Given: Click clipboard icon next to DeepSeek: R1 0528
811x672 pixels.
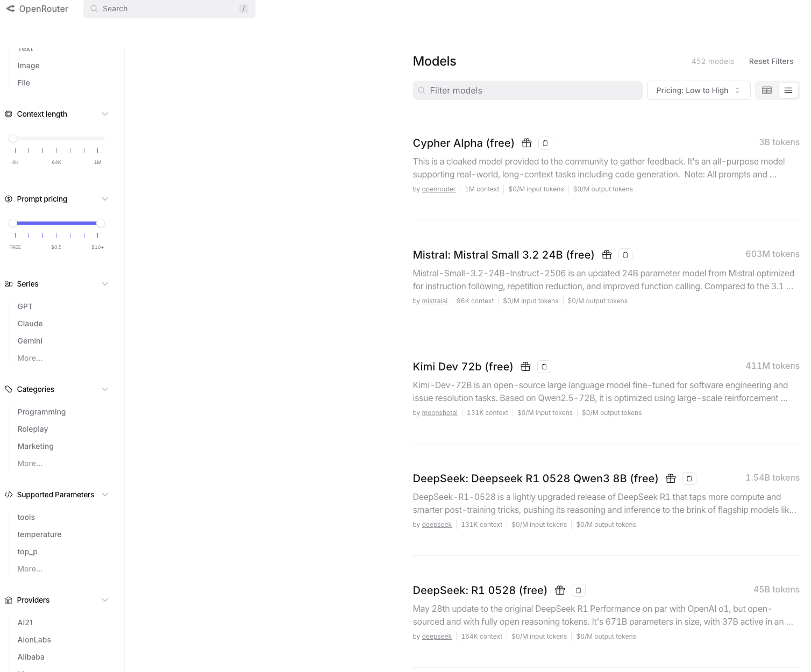Looking at the screenshot, I should [579, 590].
